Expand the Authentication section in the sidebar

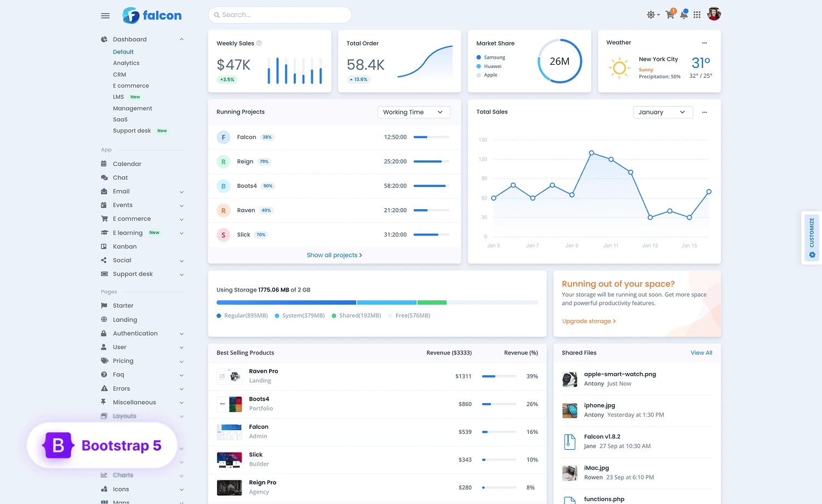(135, 333)
